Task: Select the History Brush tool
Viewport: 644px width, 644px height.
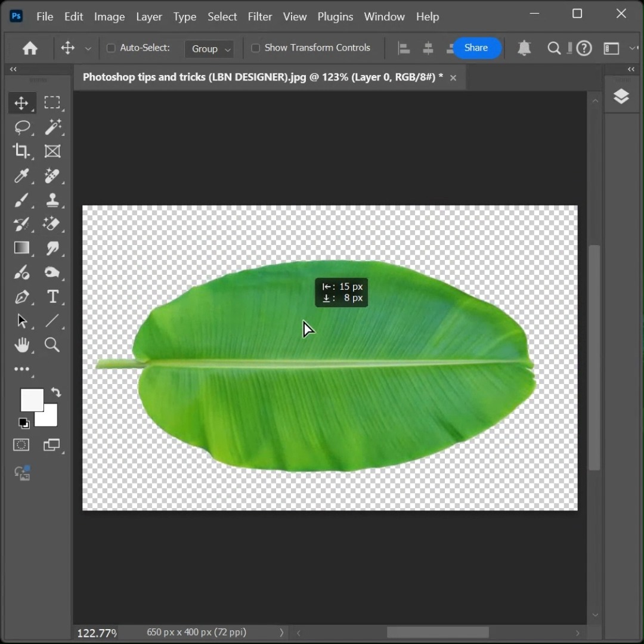Action: point(21,224)
